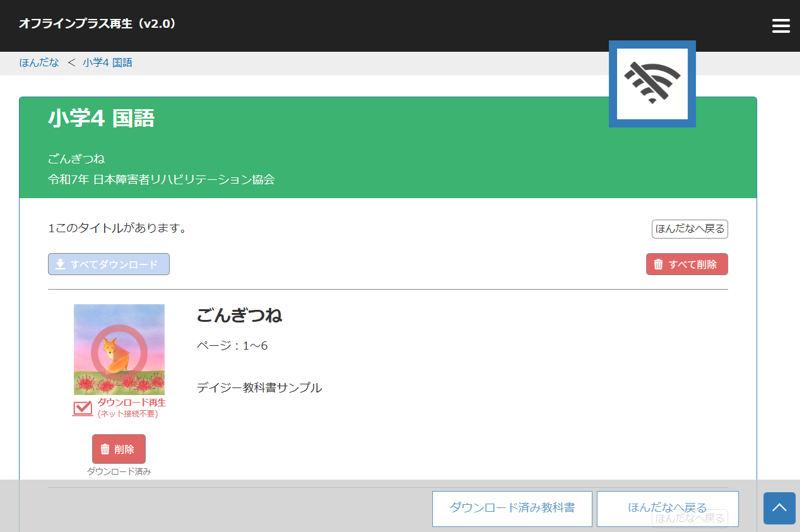Click the 小学4 国語 heading in green banner
Screen dimensions: 800x532
click(x=101, y=118)
